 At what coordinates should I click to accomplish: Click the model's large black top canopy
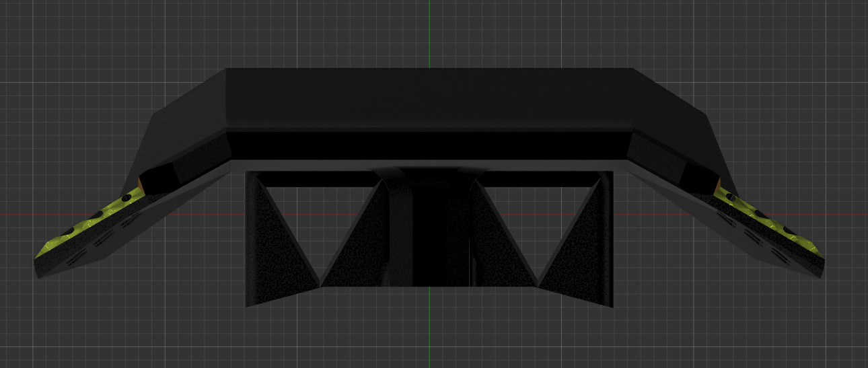[x=429, y=100]
